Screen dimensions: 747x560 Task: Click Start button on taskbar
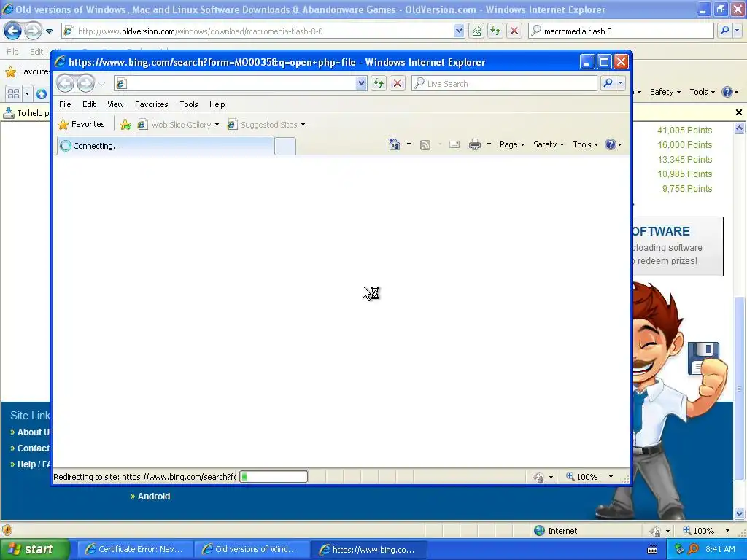(x=35, y=549)
